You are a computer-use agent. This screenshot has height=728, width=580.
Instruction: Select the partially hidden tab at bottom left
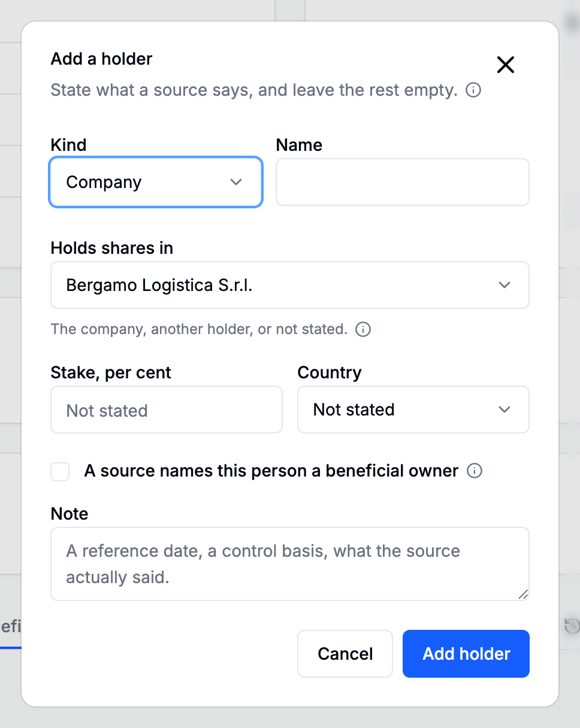[10, 626]
